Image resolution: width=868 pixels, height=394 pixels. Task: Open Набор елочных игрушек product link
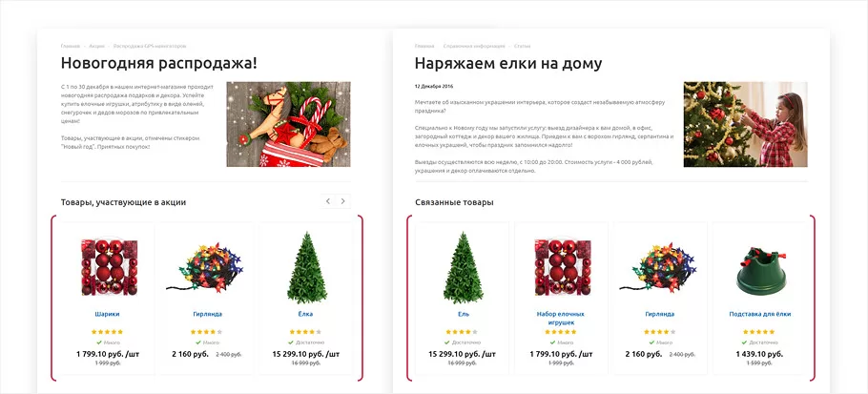(x=560, y=318)
